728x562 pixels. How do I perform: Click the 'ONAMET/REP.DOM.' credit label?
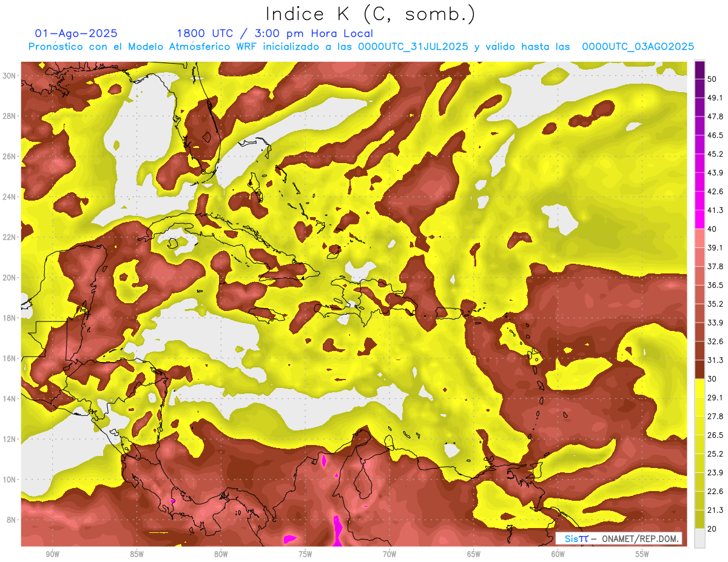pyautogui.click(x=641, y=539)
